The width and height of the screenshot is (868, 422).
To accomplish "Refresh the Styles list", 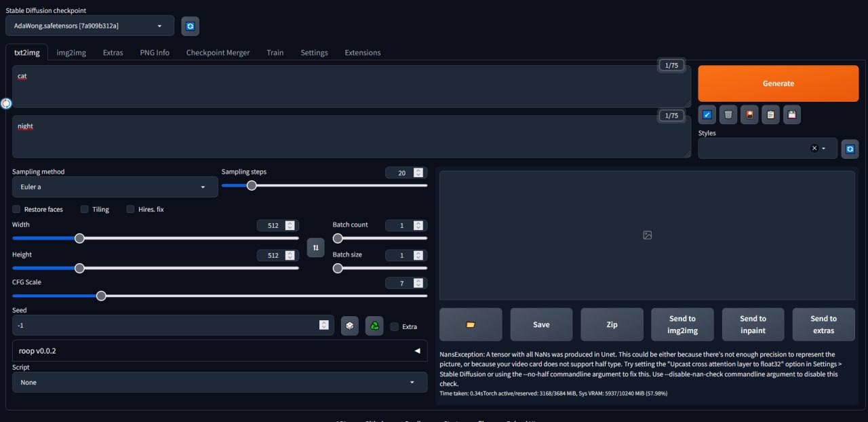I will tap(850, 149).
